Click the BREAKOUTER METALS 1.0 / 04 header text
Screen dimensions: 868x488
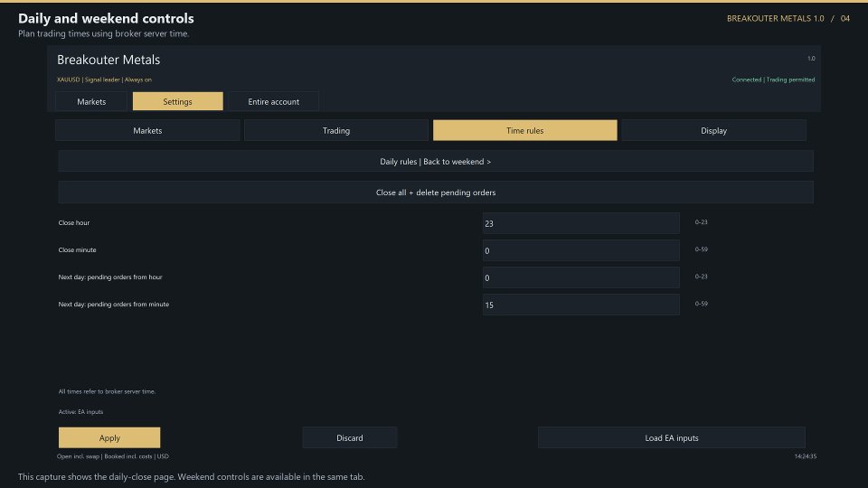point(788,18)
